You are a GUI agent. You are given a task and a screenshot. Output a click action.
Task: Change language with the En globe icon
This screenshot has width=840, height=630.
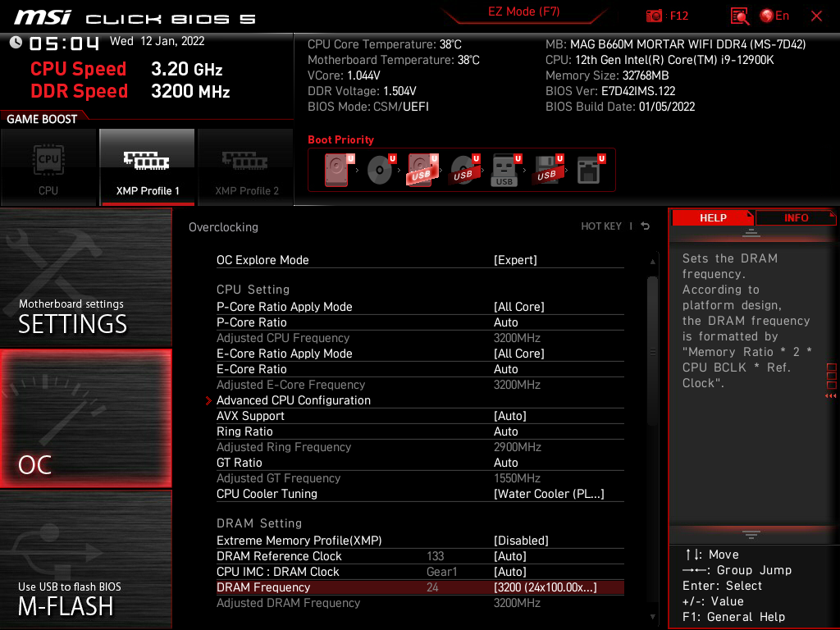pos(774,16)
